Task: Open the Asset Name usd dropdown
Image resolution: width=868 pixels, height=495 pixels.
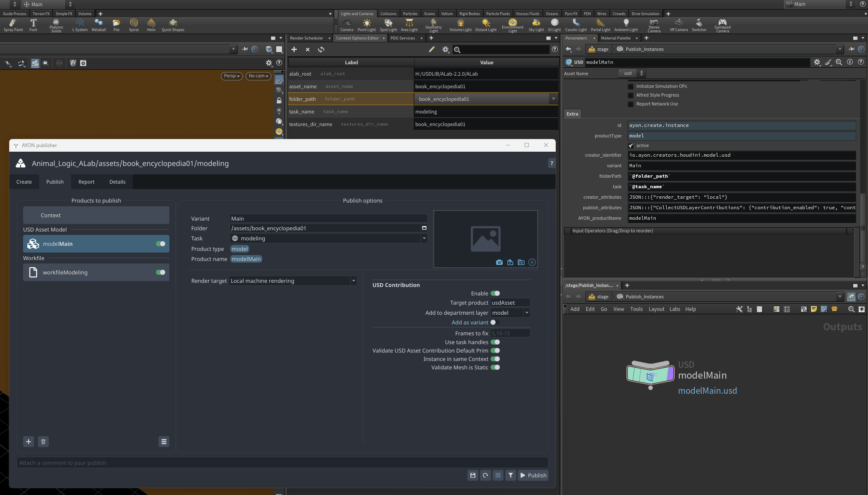Action: (632, 73)
